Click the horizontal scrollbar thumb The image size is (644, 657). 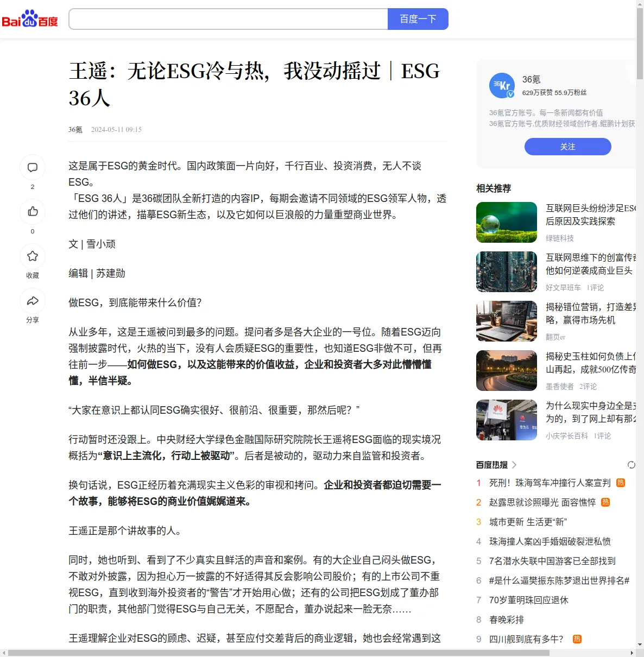(279, 653)
